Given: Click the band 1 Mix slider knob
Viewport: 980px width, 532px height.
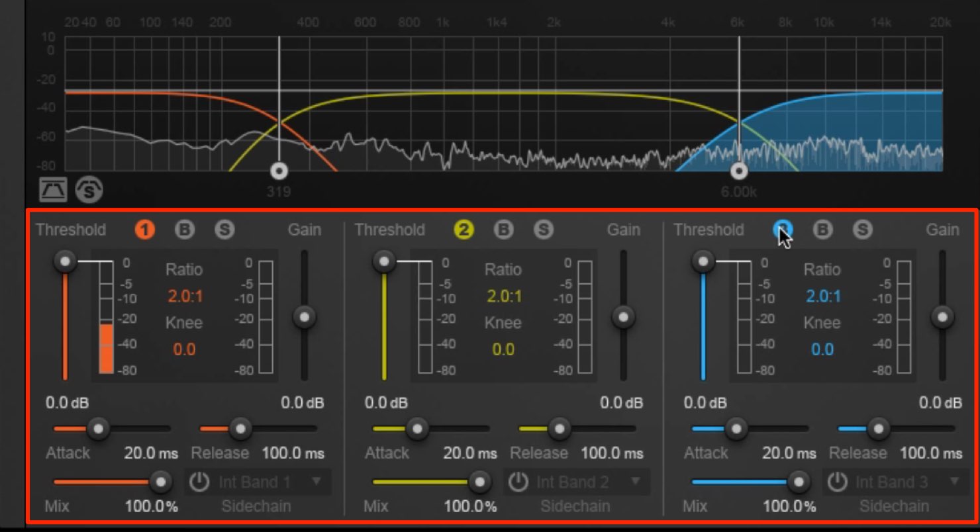Looking at the screenshot, I should point(160,482).
